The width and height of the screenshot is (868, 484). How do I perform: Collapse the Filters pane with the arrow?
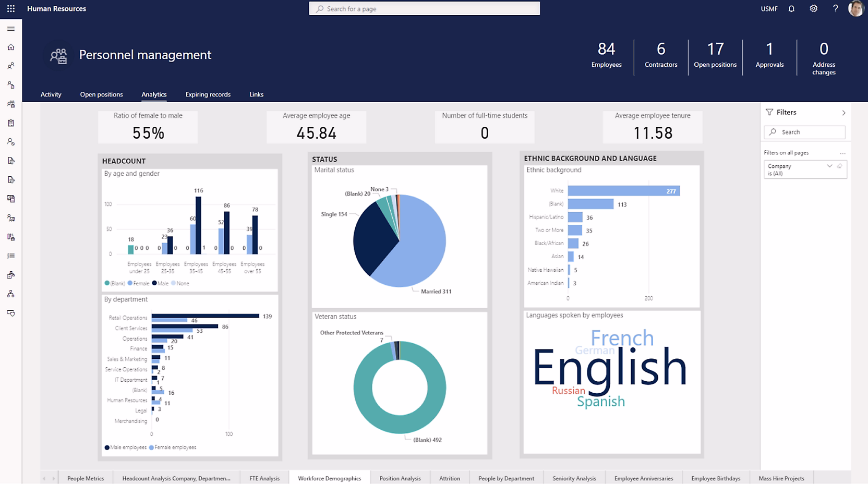(x=843, y=113)
